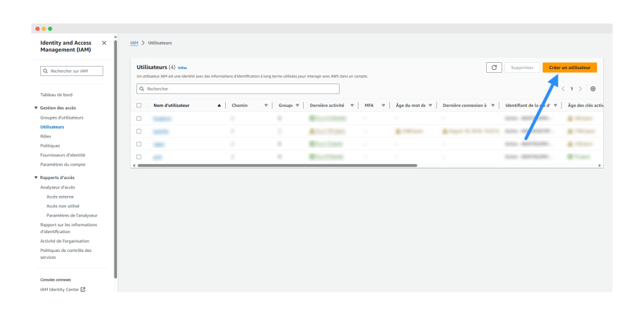
Task: Open Accès non utilisé
Action: click(63, 207)
